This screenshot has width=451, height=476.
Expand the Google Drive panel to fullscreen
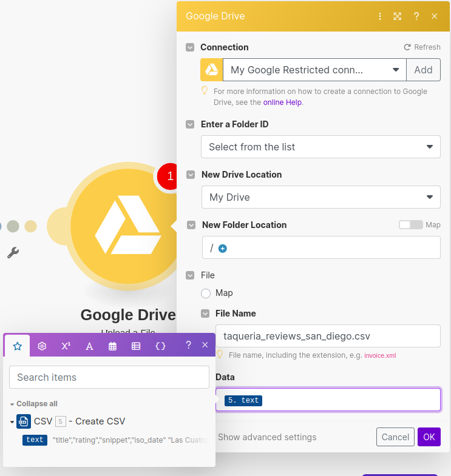click(x=398, y=16)
